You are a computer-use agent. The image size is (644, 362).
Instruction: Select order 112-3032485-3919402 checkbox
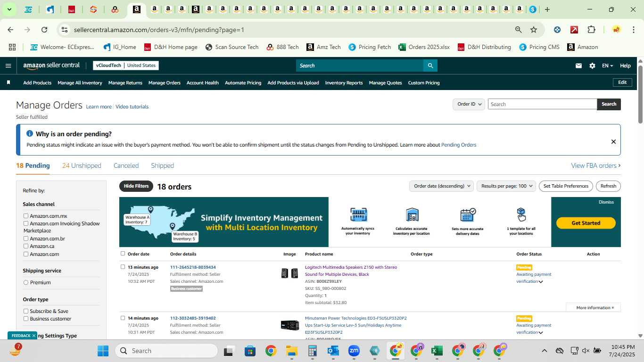coord(123,318)
